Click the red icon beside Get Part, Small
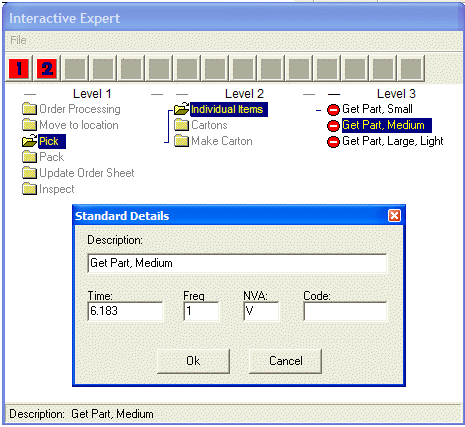Image resolution: width=465 pixels, height=427 pixels. (333, 109)
